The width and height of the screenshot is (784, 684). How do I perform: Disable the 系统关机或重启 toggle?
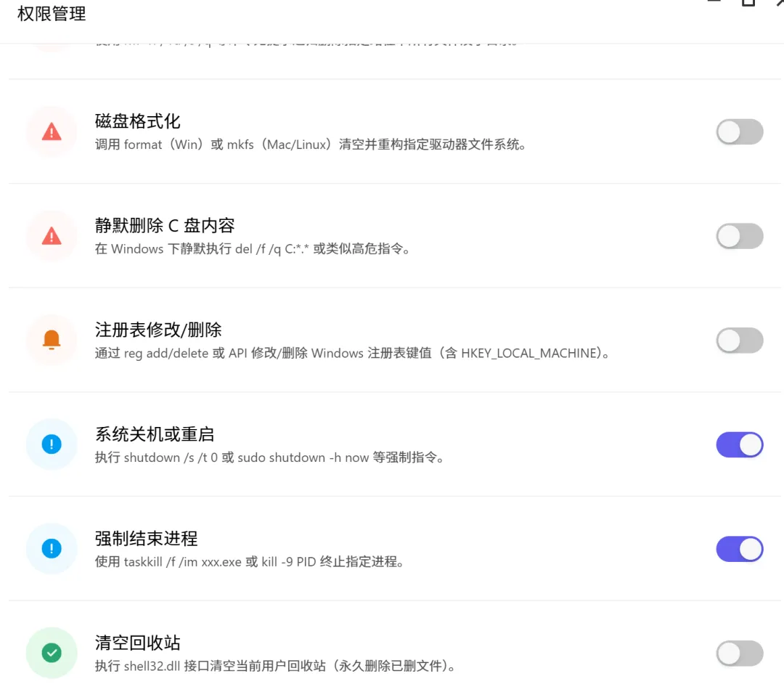tap(739, 444)
